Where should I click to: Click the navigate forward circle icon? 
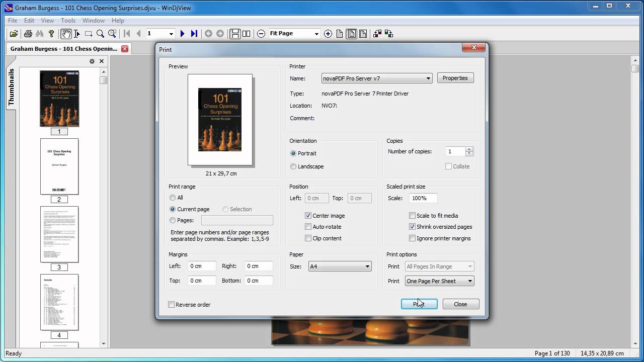coord(220,34)
